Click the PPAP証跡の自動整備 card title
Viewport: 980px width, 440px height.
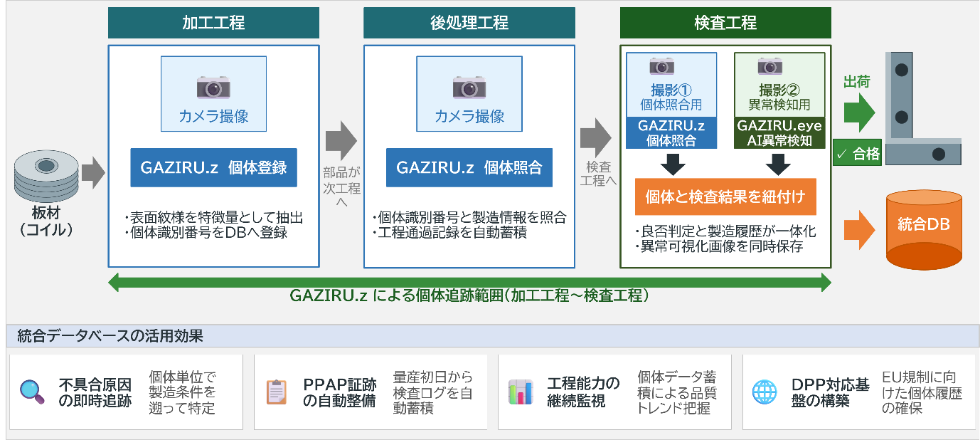click(340, 392)
